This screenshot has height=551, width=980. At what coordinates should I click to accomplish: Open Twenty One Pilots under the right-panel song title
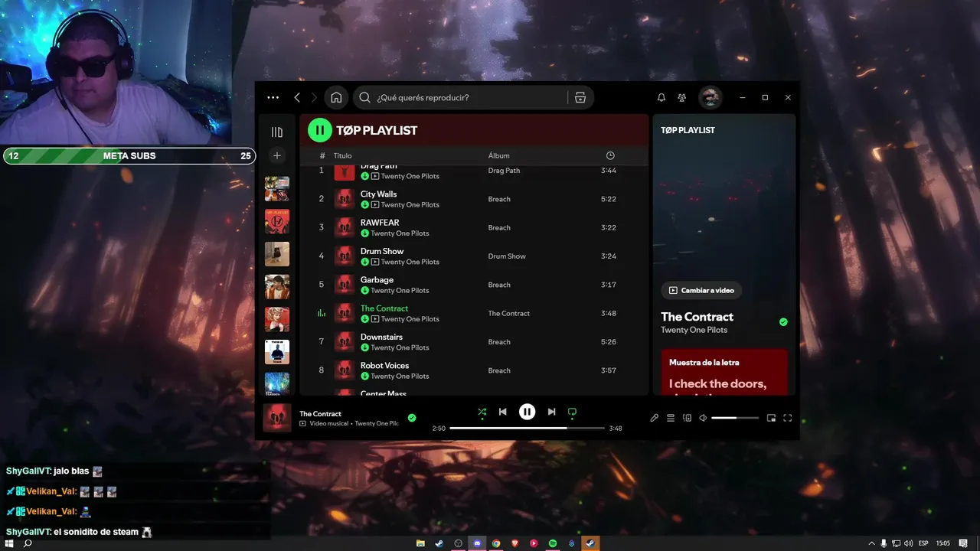pos(694,330)
